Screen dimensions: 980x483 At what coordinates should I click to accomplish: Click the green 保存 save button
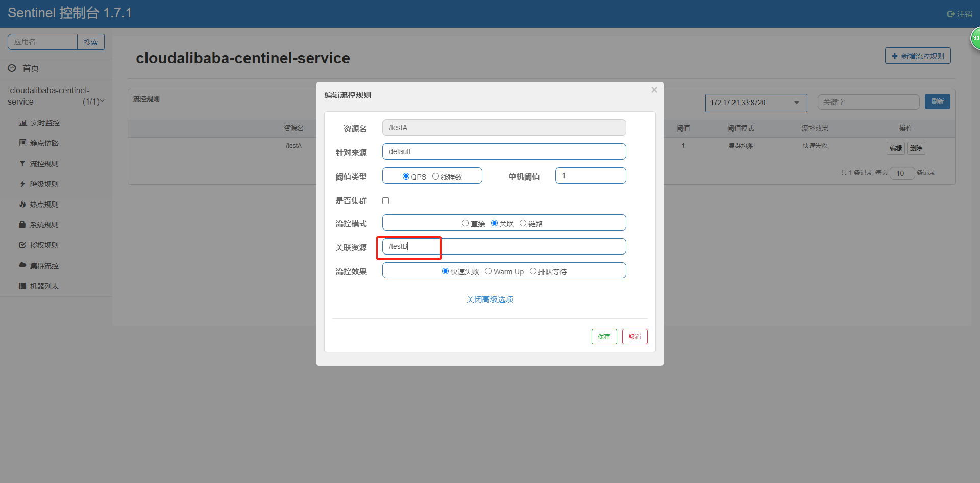[604, 337]
